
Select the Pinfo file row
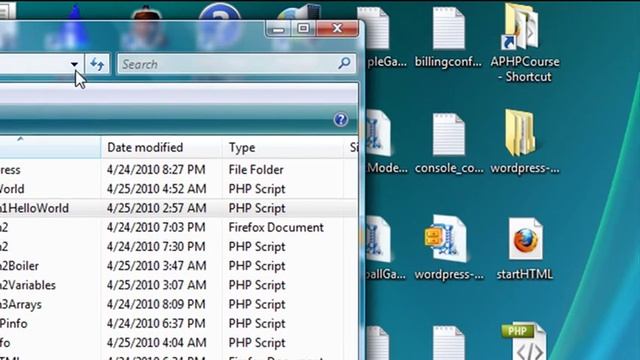[178, 323]
